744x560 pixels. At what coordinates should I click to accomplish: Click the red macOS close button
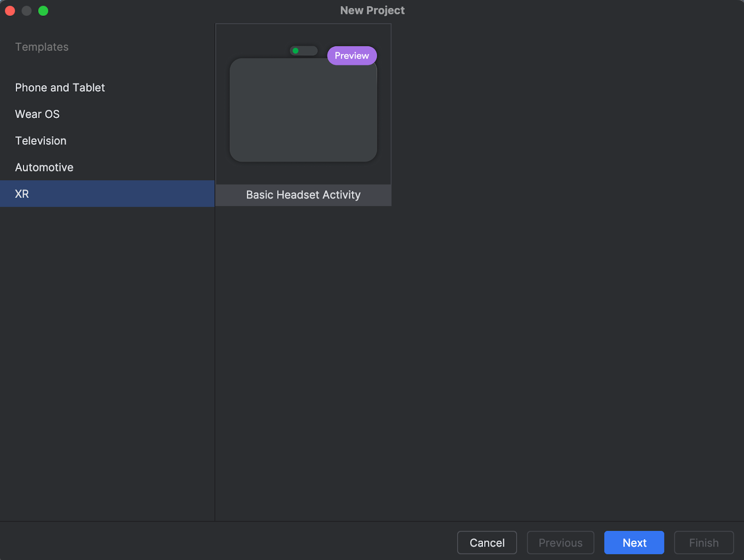click(x=10, y=10)
